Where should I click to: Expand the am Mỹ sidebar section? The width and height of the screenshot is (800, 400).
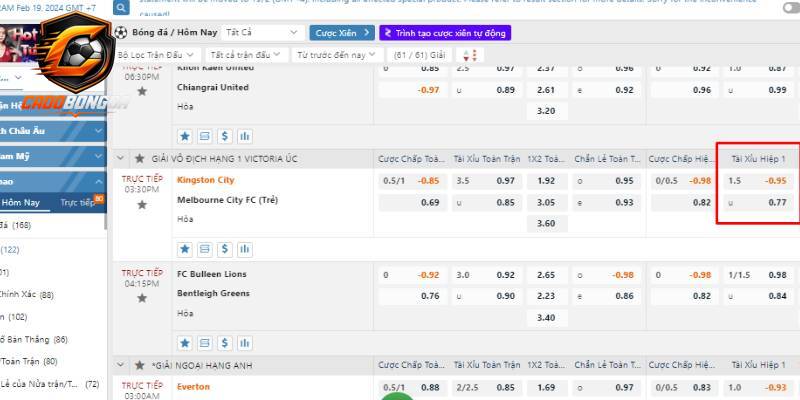[53, 156]
